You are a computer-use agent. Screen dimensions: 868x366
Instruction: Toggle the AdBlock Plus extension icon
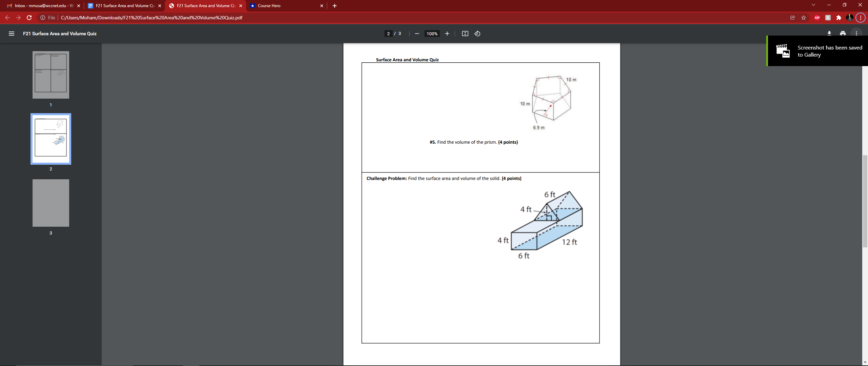[816, 18]
